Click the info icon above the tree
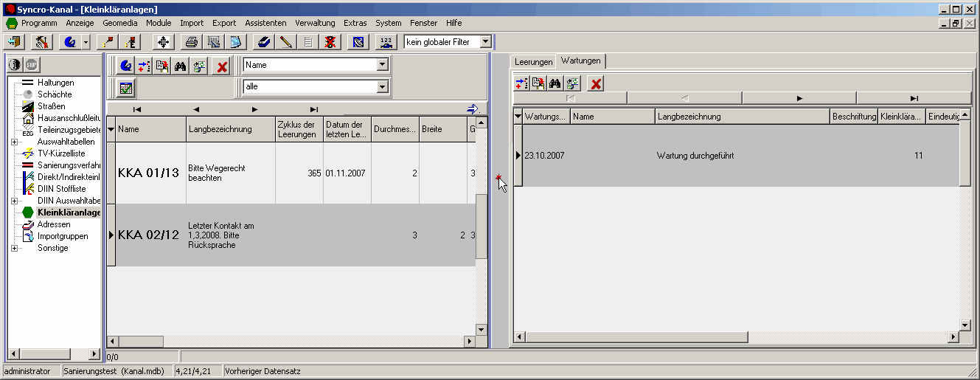Screen dimensions: 980x380 tap(15, 64)
